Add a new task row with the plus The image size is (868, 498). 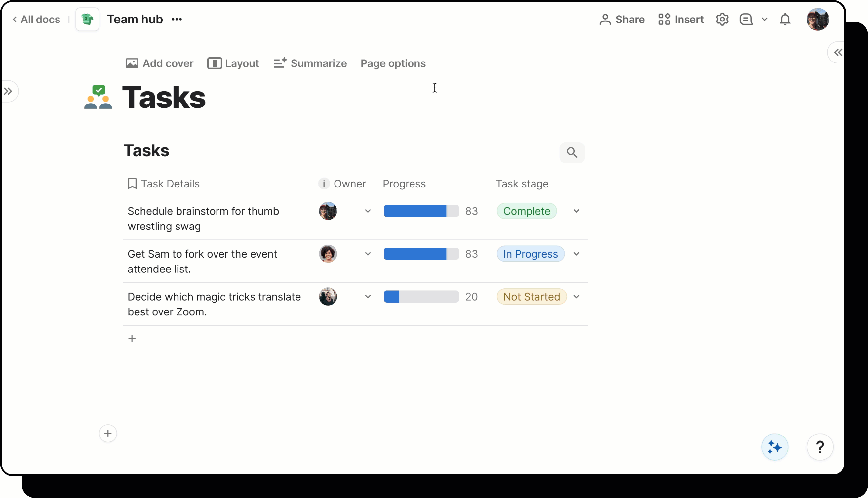pos(132,338)
